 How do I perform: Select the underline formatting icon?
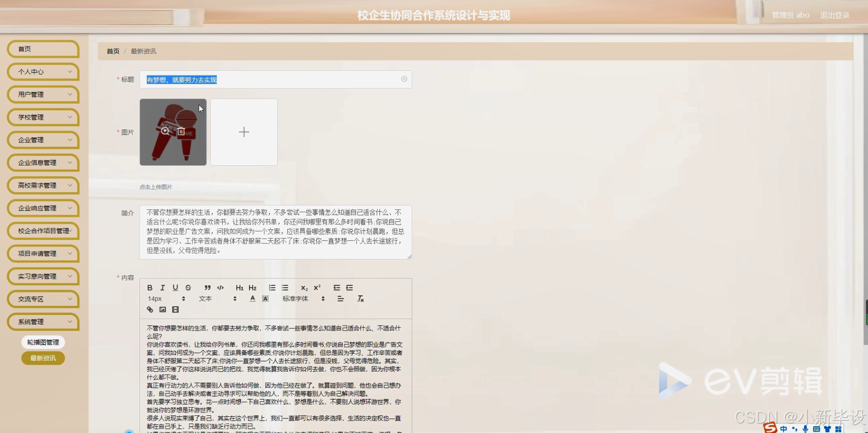[x=175, y=287]
